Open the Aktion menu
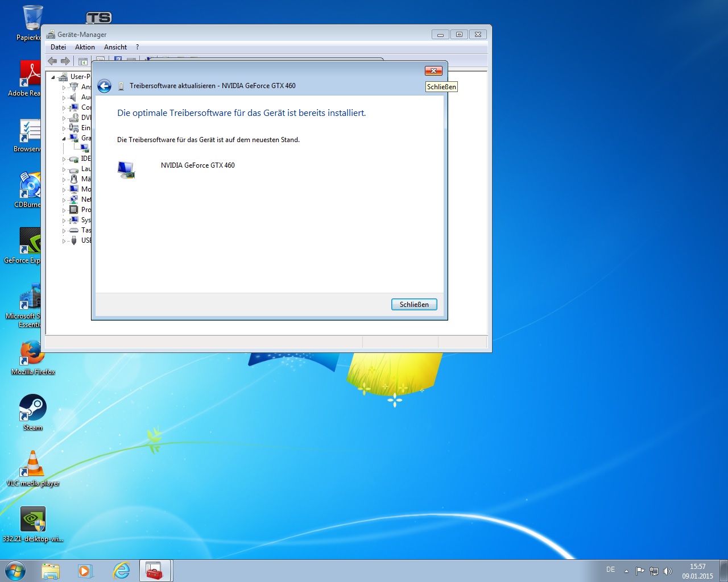This screenshot has height=582, width=728. [x=85, y=47]
